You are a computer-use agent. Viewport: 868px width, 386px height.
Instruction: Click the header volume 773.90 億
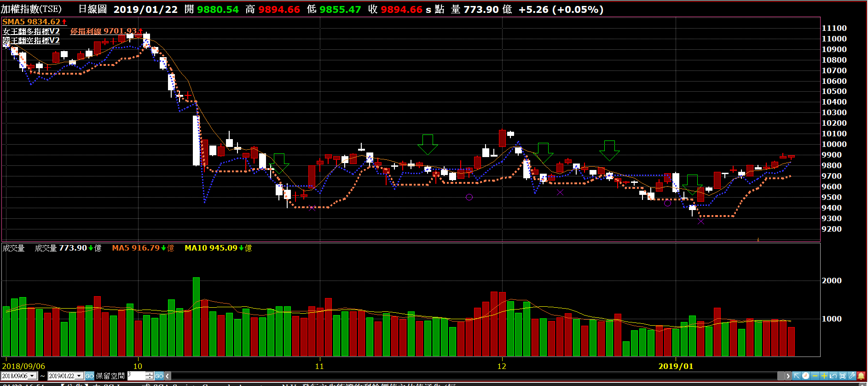tap(487, 9)
